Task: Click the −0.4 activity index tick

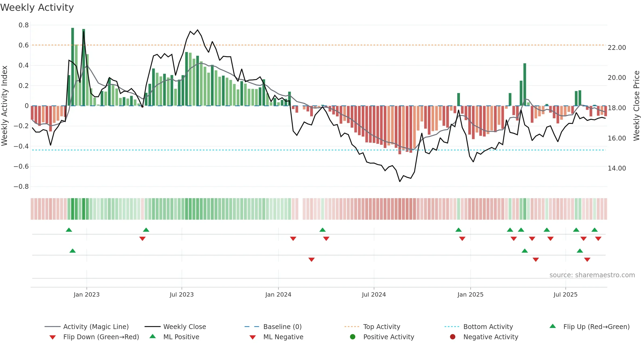Action: pos(21,146)
